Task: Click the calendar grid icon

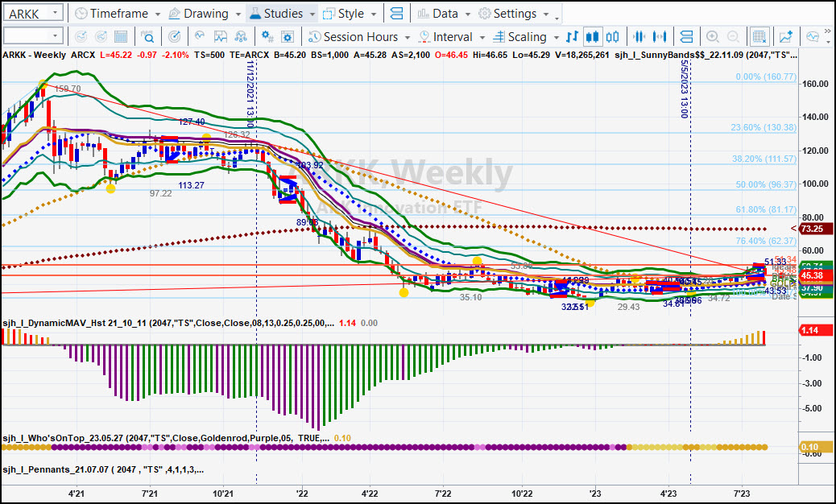Action: click(121, 36)
